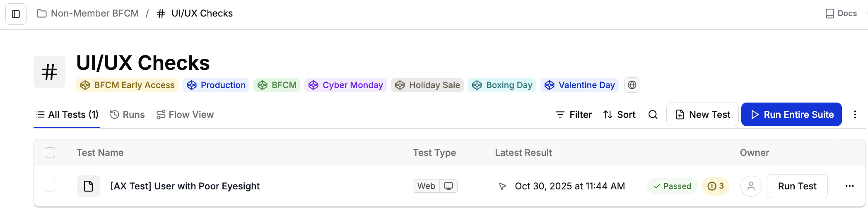This screenshot has width=868, height=220.
Task: Open the Non-Member BFCM breadcrumb folder
Action: (88, 14)
